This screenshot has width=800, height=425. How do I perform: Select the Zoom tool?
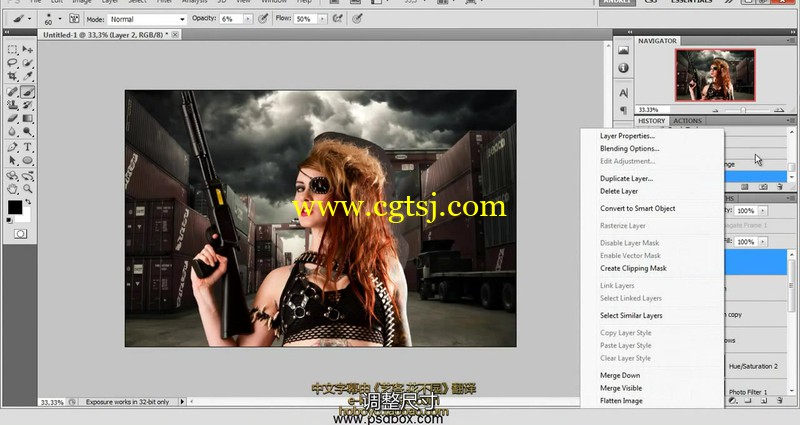click(28, 189)
